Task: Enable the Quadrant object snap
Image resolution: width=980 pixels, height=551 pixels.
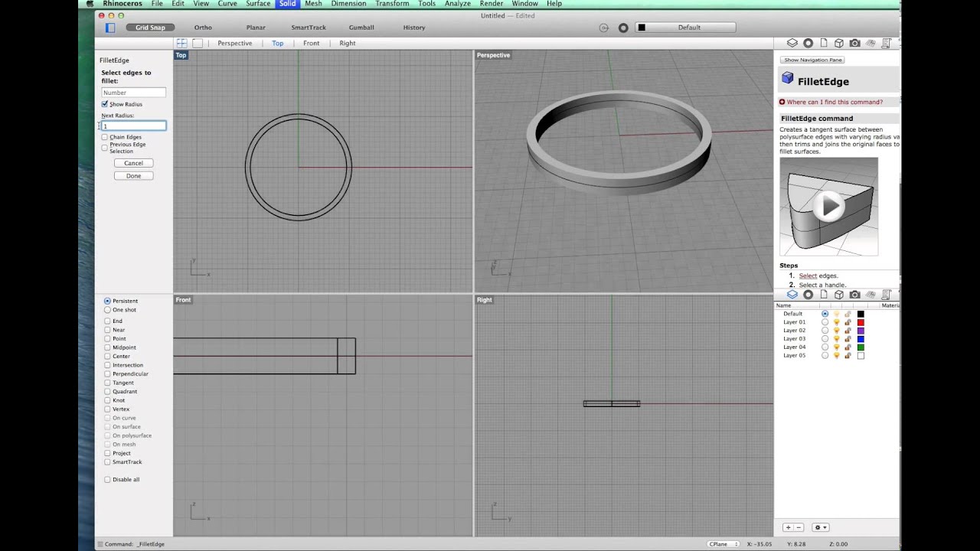Action: (x=107, y=391)
